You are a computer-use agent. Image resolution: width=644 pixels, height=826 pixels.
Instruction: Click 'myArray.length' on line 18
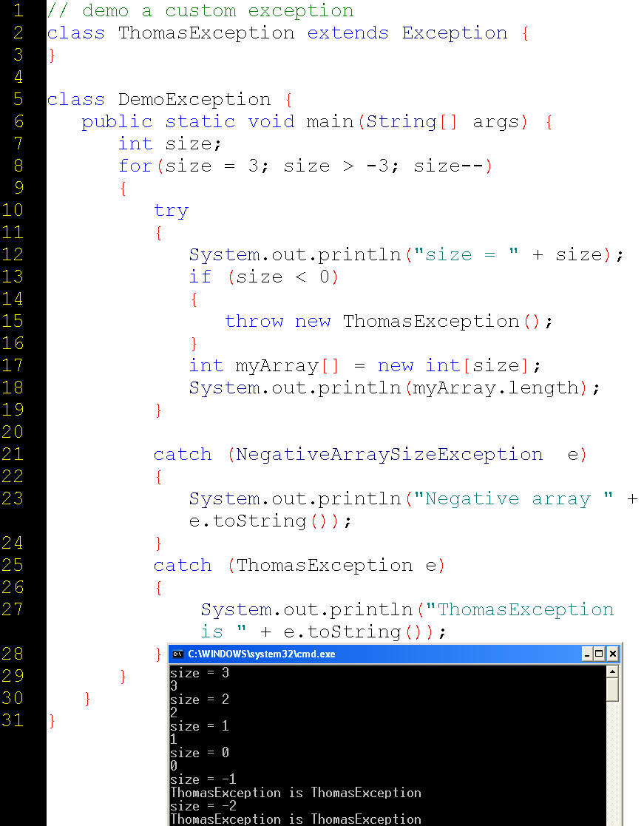coord(495,388)
